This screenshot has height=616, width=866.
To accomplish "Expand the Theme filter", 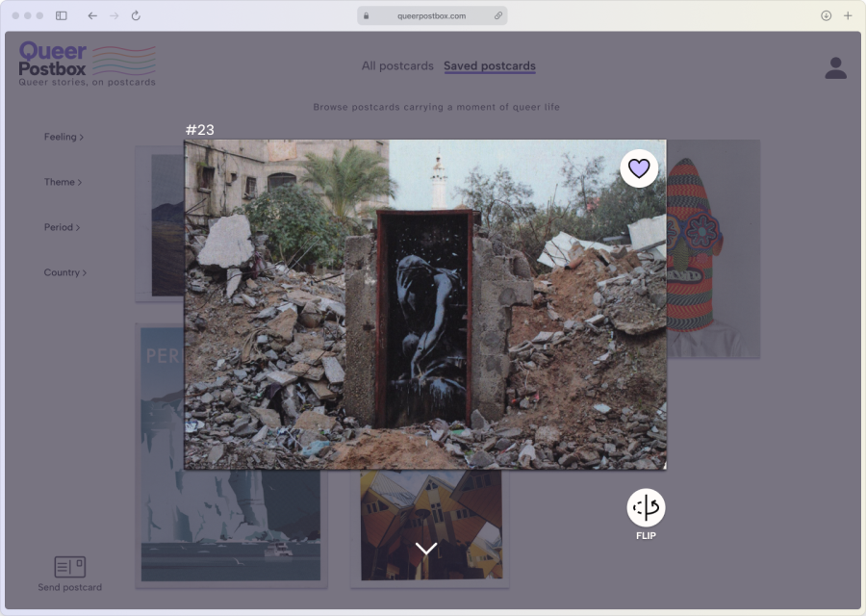I will [63, 182].
